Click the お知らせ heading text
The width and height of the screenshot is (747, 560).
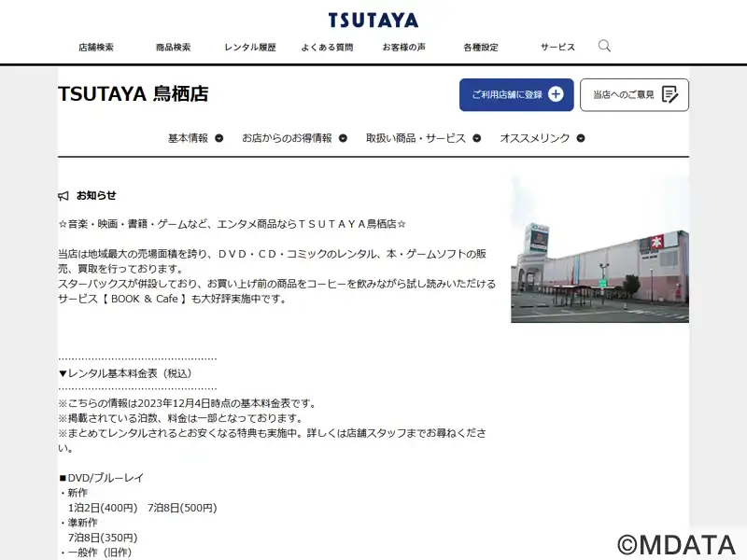tap(96, 195)
